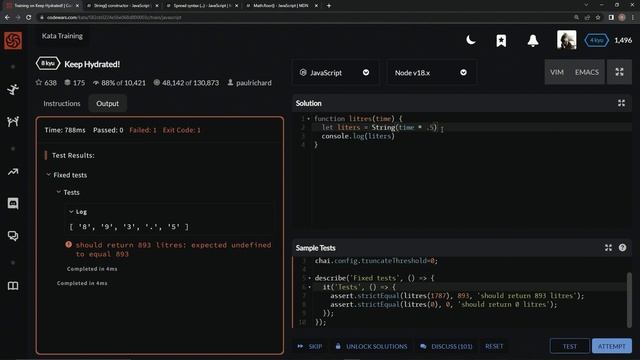Switch to the Spread syntax browser tab
Image resolution: width=640 pixels, height=360 pixels.
tap(202, 6)
